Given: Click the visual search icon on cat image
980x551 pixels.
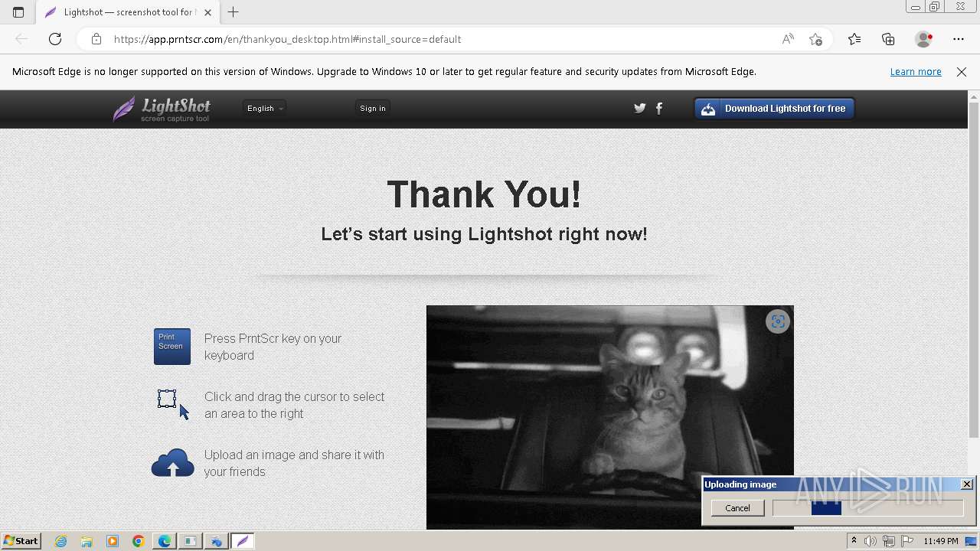Looking at the screenshot, I should [777, 321].
